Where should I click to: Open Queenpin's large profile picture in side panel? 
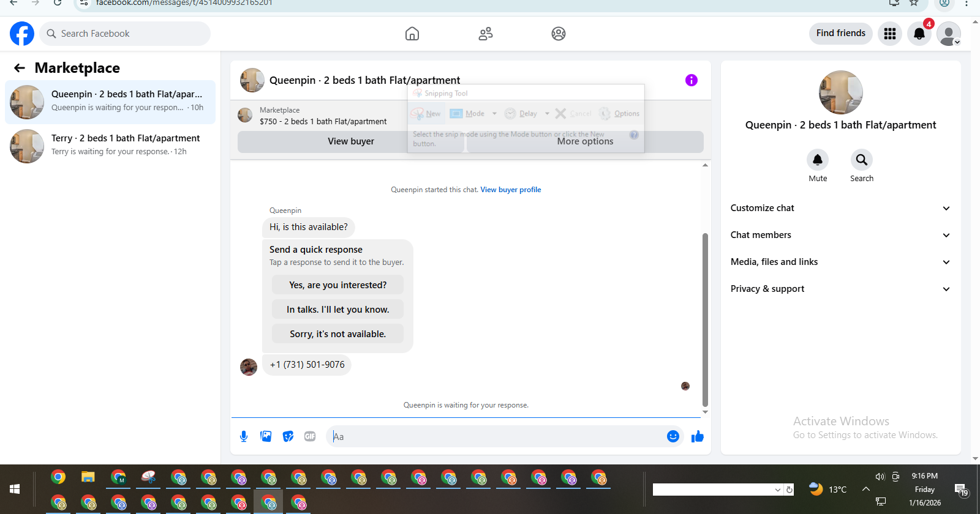(841, 92)
